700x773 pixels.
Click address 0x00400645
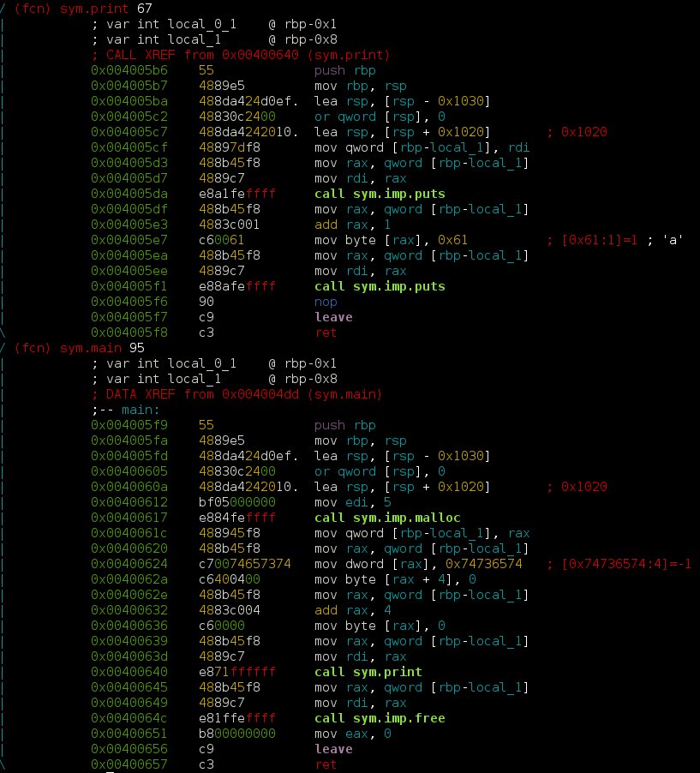coord(129,687)
